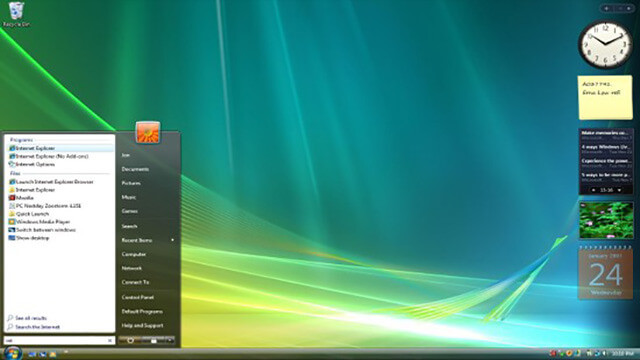Open the shutdown options arrow menu
This screenshot has width=640, height=360.
click(x=170, y=340)
